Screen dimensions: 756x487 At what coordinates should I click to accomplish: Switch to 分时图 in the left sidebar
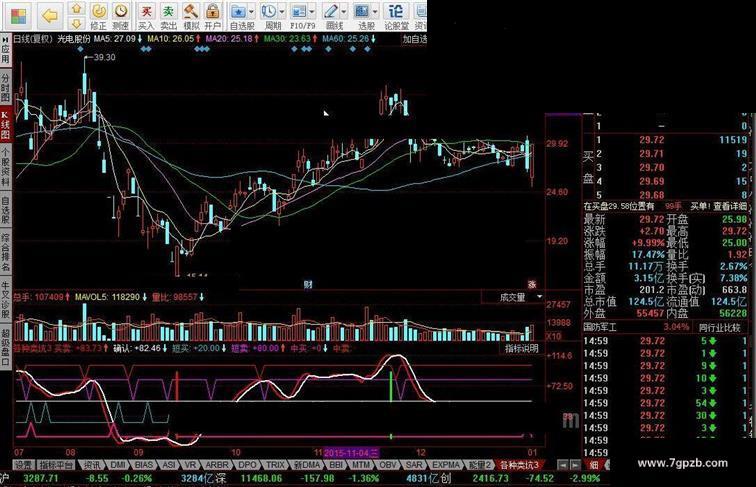(5, 87)
